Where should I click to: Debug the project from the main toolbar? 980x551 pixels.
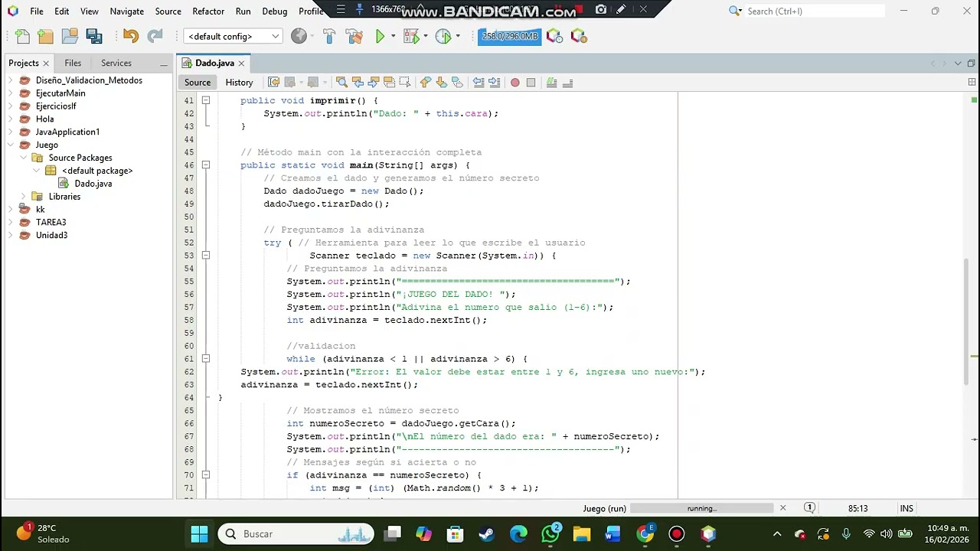(x=411, y=36)
